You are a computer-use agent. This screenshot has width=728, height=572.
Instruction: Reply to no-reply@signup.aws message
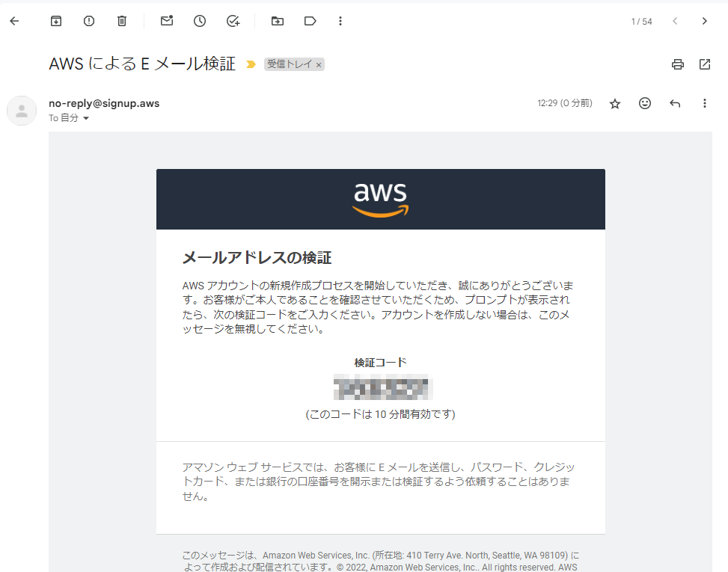[675, 103]
